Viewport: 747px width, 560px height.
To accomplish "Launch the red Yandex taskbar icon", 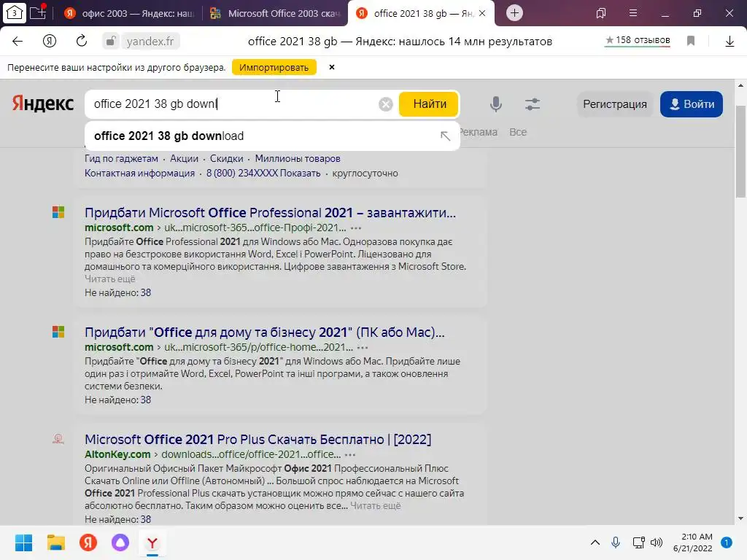I will (x=88, y=542).
